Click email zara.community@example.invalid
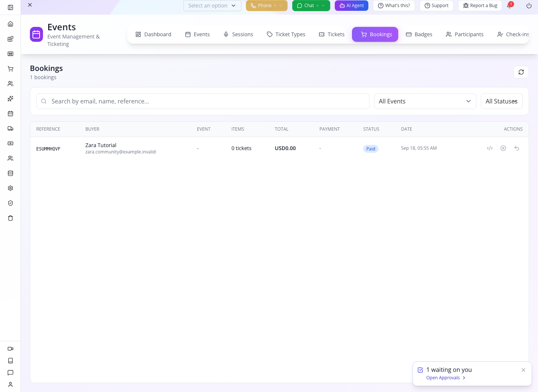This screenshot has height=392, width=538. click(120, 152)
